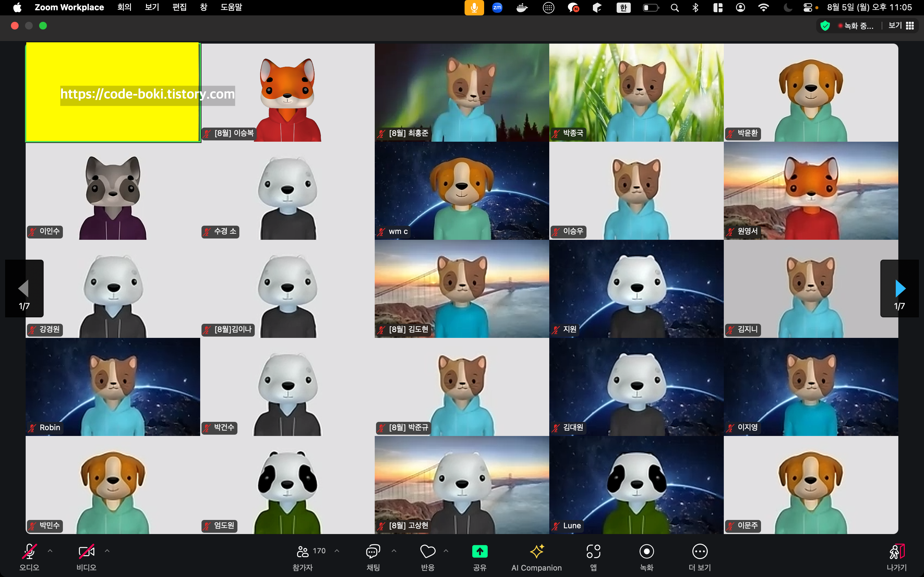The height and width of the screenshot is (577, 924).
Task: Open the 보기 view layout button
Action: click(x=901, y=26)
